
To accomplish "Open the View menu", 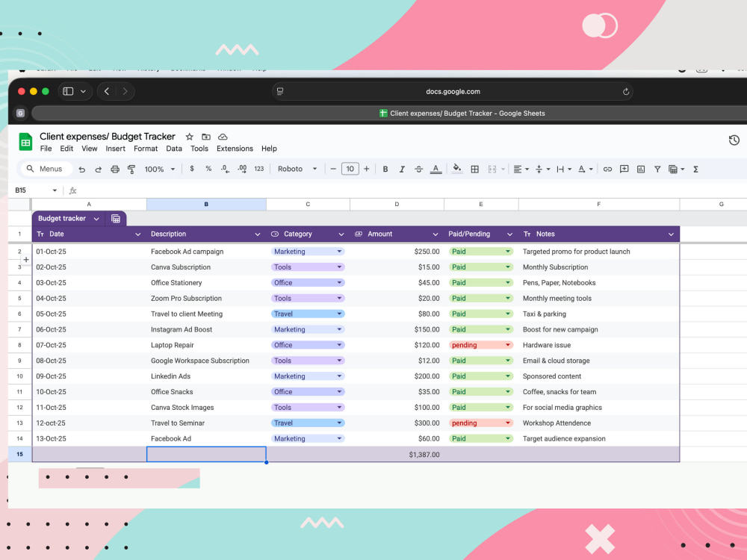I will point(90,149).
